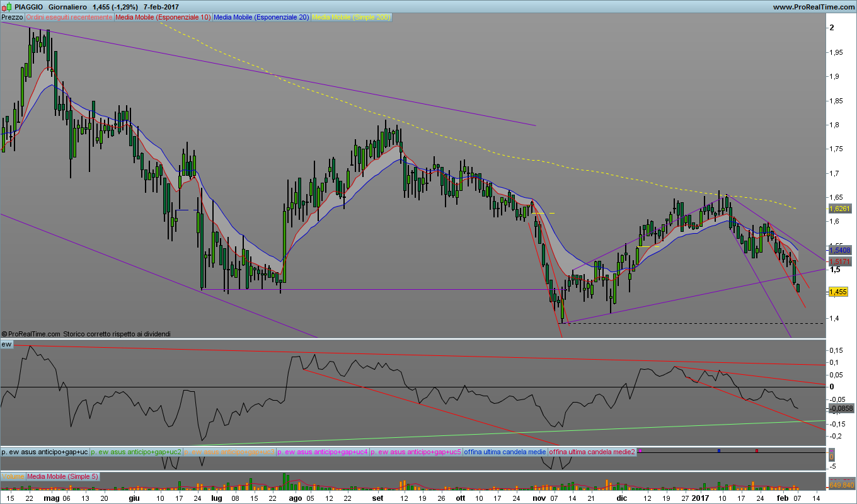Click the p. ew asus anticipo+gap+uc label
This screenshot has width=857, height=504.
45,452
